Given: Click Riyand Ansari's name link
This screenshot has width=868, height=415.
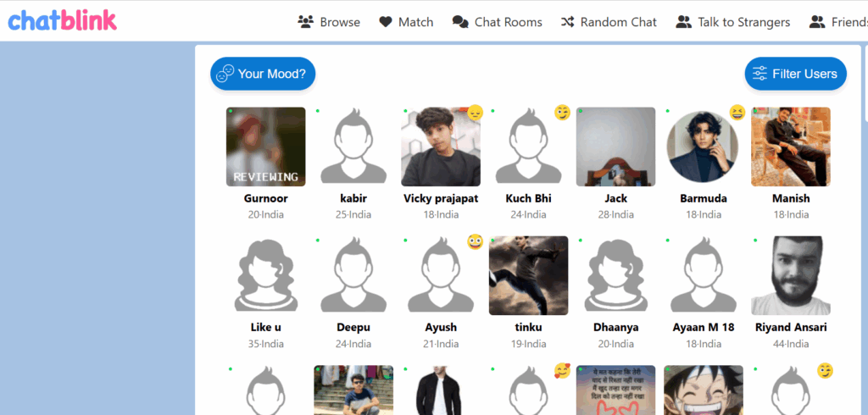Looking at the screenshot, I should point(791,327).
